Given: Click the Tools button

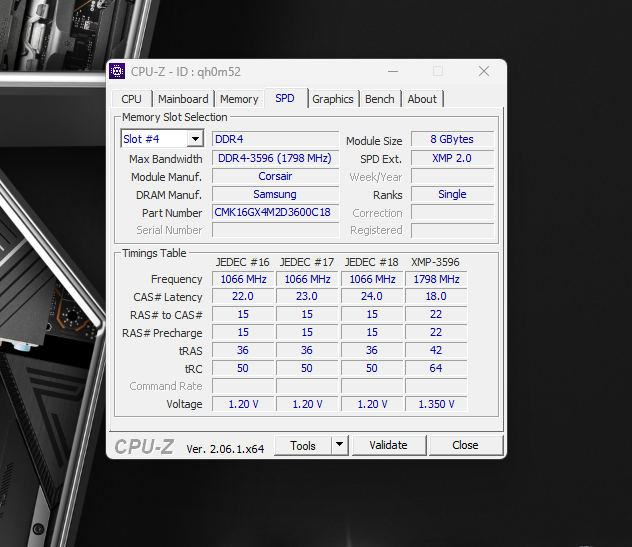Looking at the screenshot, I should click(303, 445).
